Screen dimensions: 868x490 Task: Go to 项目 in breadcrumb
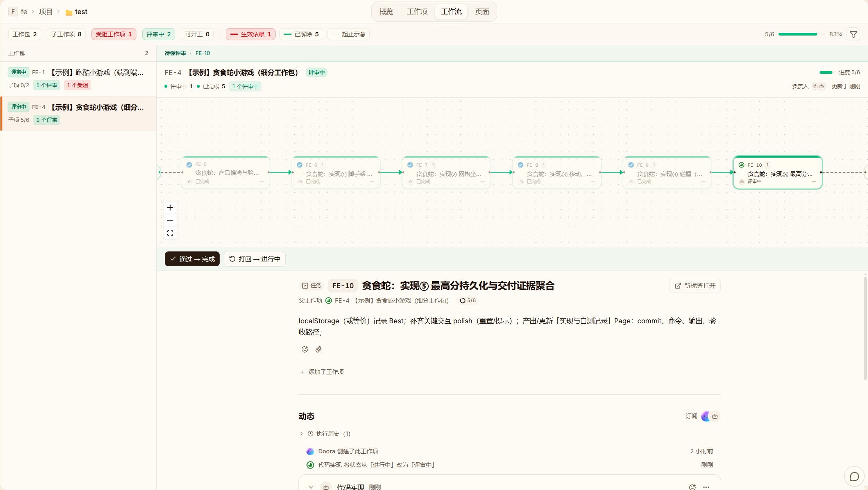[46, 12]
